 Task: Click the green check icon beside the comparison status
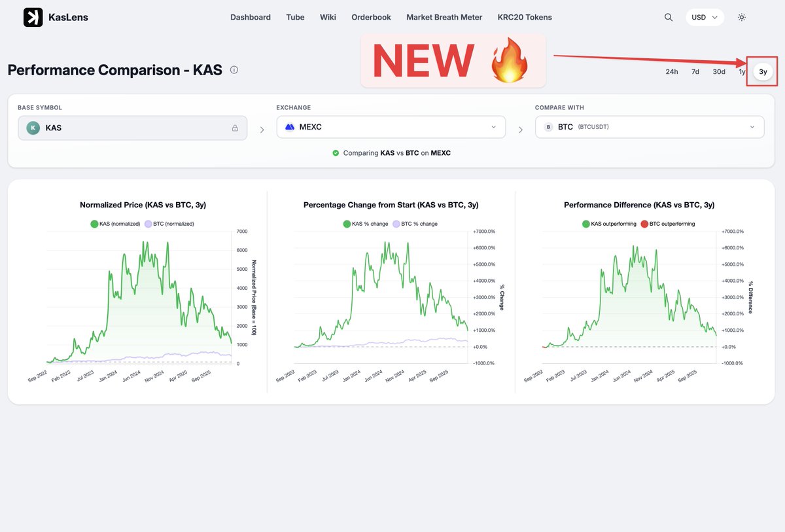(336, 152)
